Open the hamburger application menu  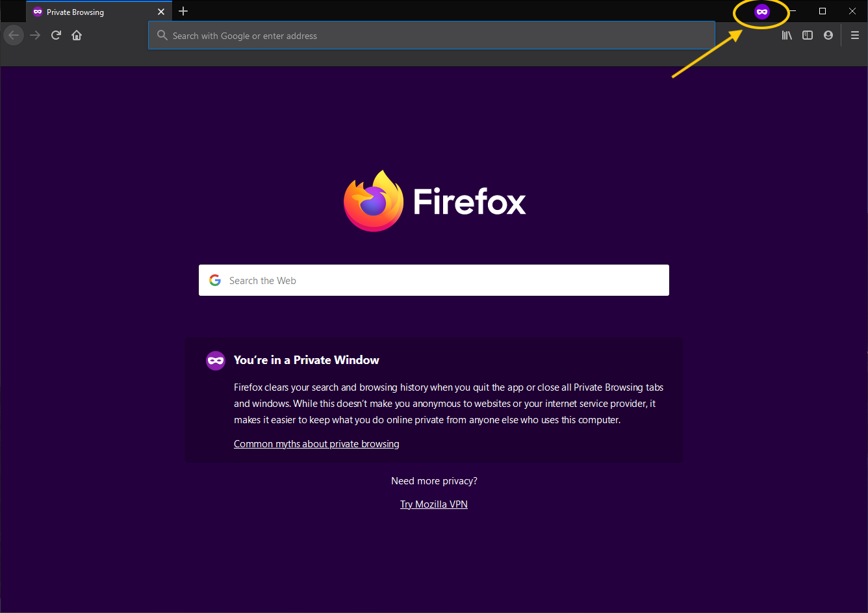[x=855, y=36]
